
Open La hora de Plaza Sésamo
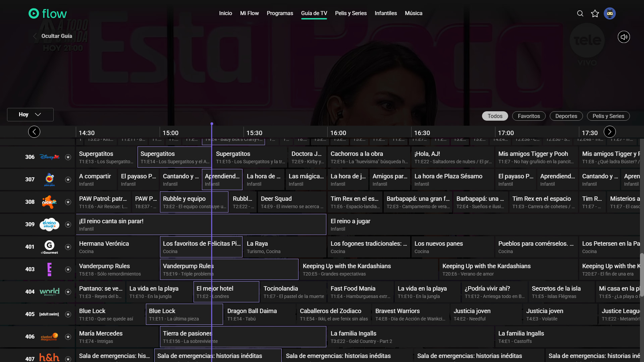pyautogui.click(x=453, y=180)
